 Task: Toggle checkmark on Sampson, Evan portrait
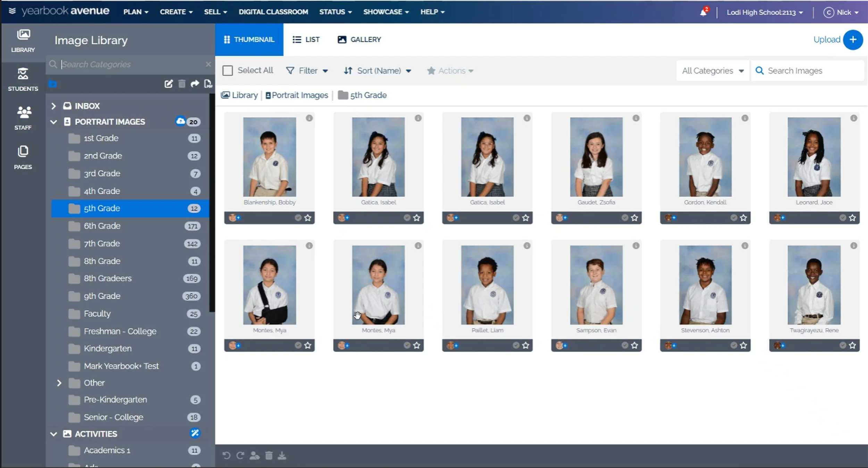click(625, 346)
